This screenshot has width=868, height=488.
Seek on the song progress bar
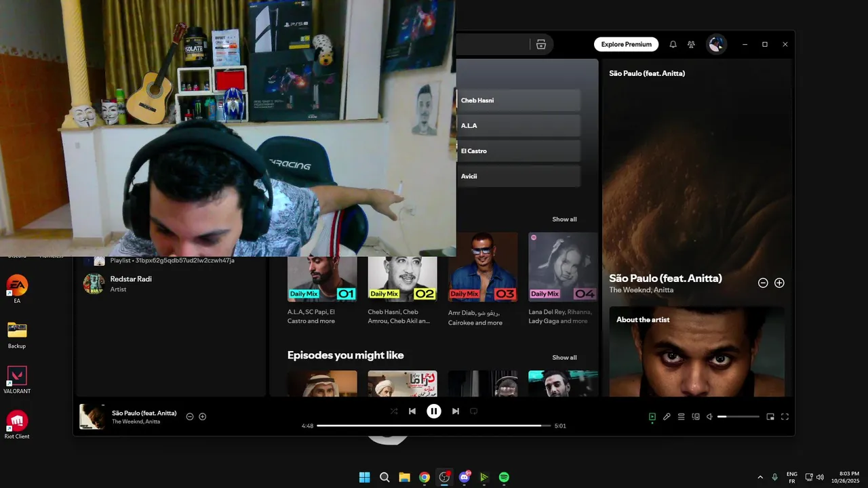(433, 426)
